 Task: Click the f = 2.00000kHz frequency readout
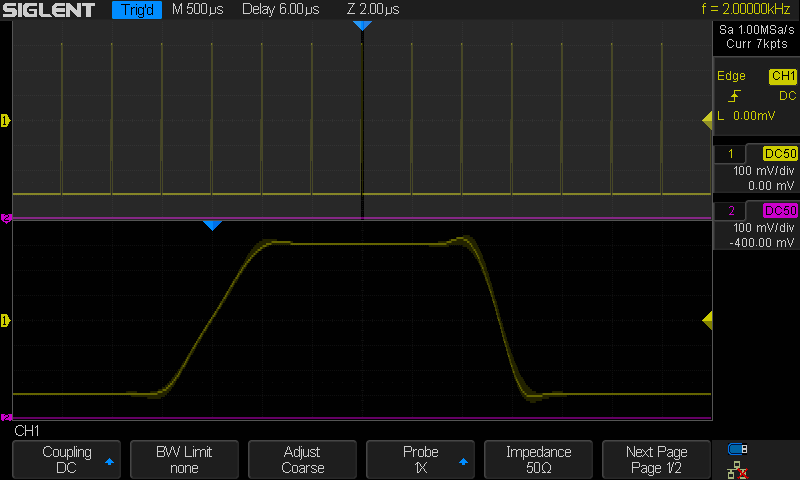(x=745, y=9)
